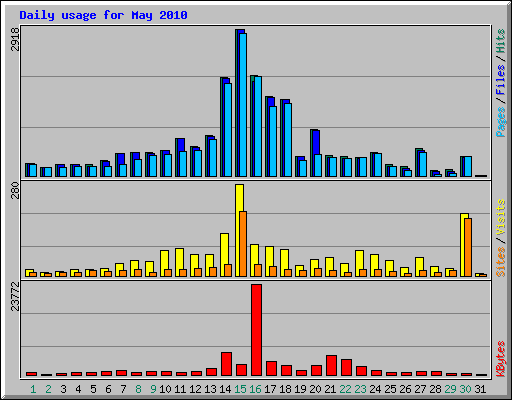Click the hits bar for day 17

267,137
